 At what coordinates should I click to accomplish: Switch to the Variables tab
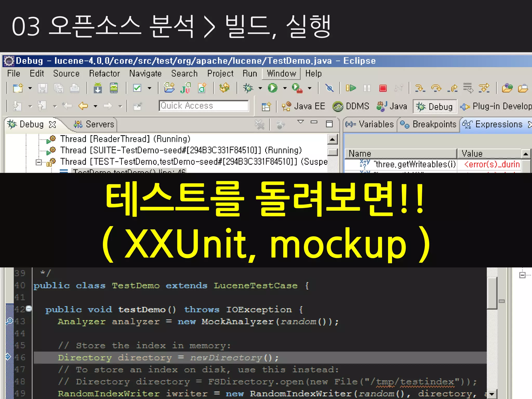tap(369, 124)
